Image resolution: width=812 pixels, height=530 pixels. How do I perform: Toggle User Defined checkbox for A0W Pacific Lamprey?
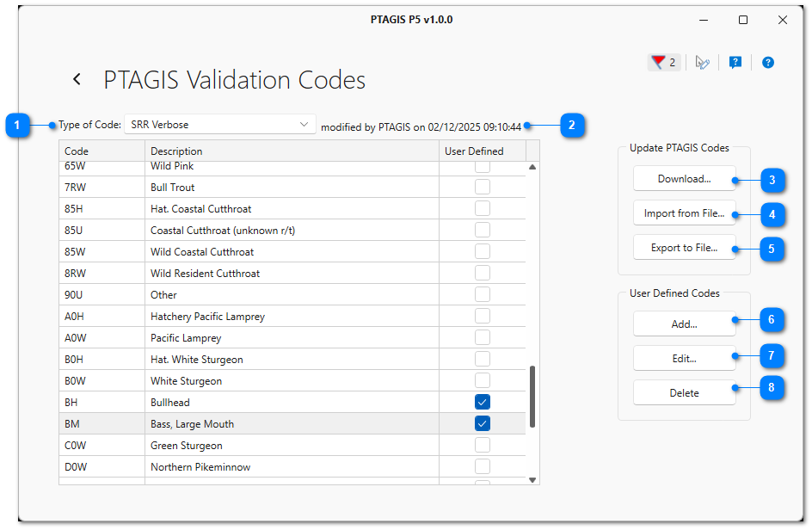(x=482, y=337)
